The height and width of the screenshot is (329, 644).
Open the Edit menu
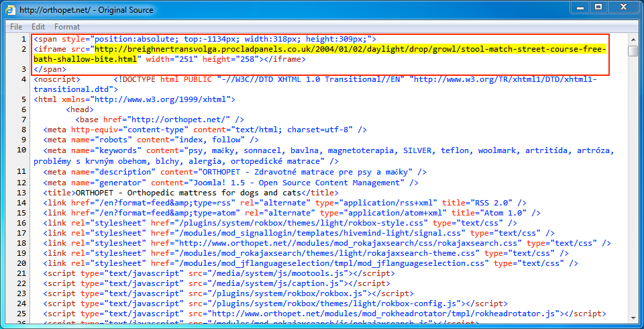pyautogui.click(x=38, y=27)
